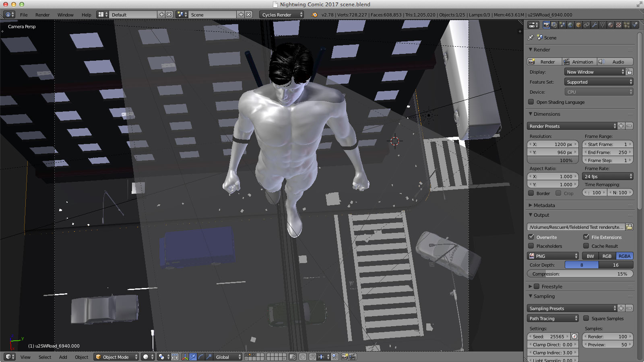Open the Scene properties tab icon
The width and height of the screenshot is (644, 362).
[562, 25]
